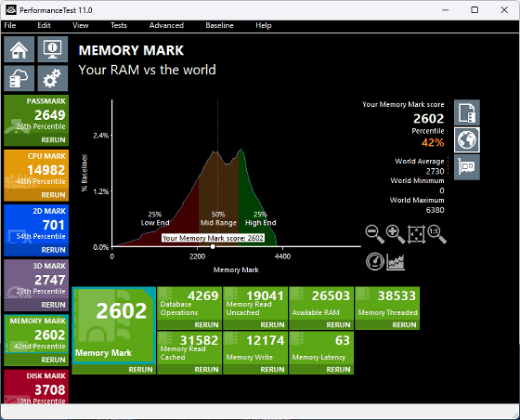520x420 pixels.
Task: Open the Advanced menu
Action: 166,25
